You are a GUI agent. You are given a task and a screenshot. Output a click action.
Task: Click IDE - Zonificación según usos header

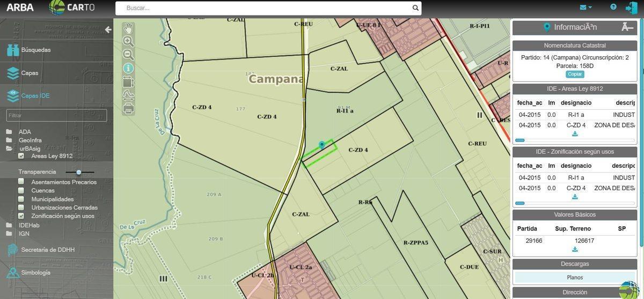pyautogui.click(x=575, y=152)
